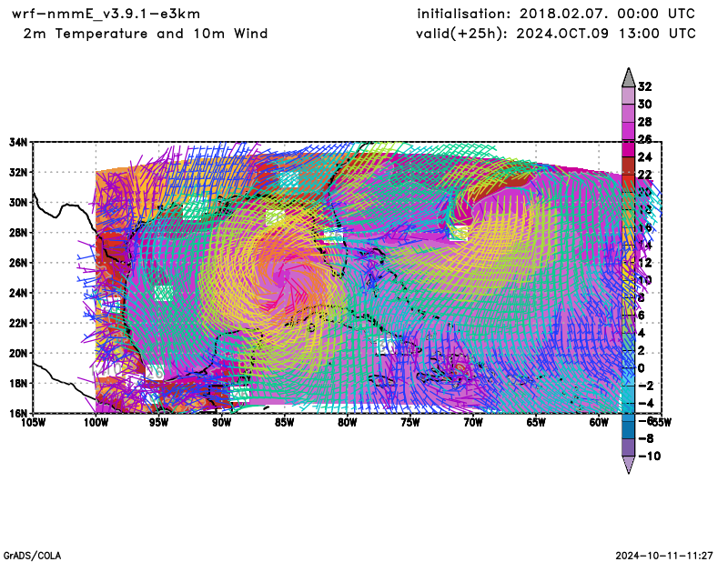728x562 pixels.
Task: Click the '105W' longitude label
Action: [33, 422]
